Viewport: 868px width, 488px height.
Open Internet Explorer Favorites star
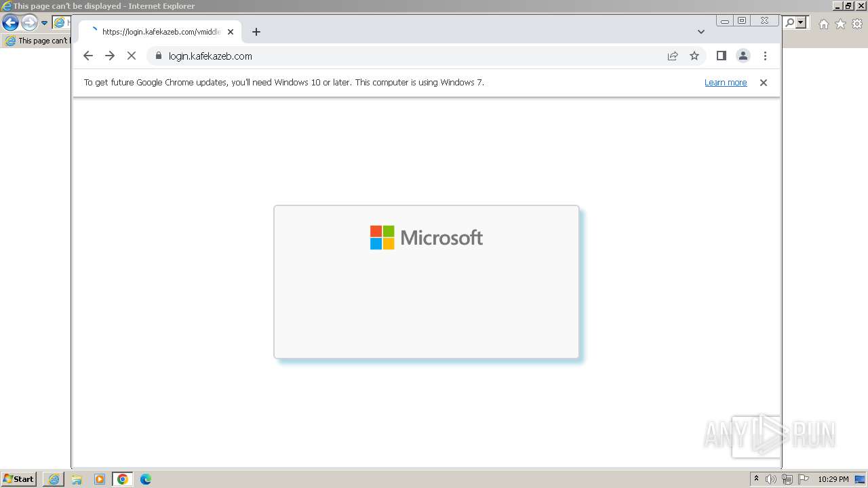(840, 24)
